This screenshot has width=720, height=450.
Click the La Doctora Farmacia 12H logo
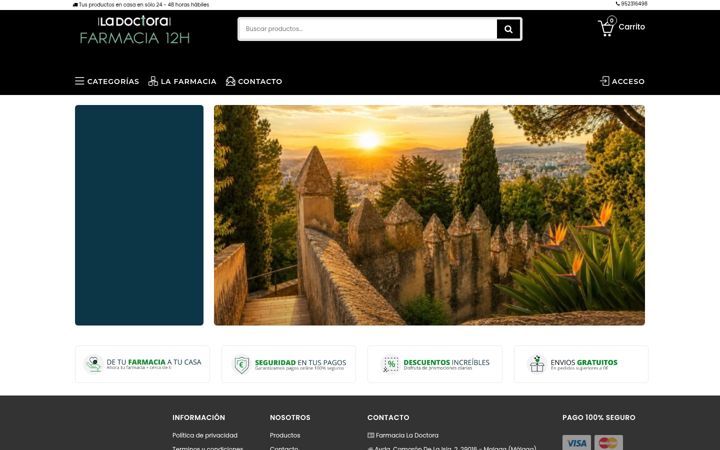pyautogui.click(x=135, y=30)
